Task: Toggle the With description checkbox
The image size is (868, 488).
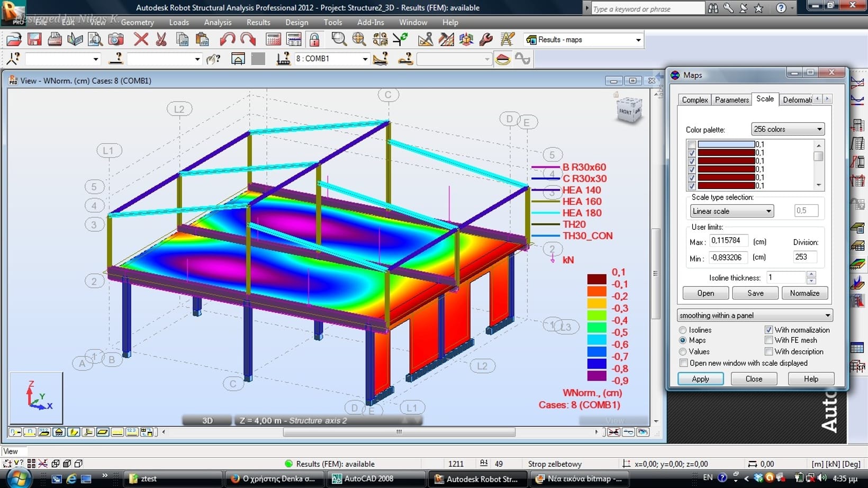Action: tap(768, 351)
